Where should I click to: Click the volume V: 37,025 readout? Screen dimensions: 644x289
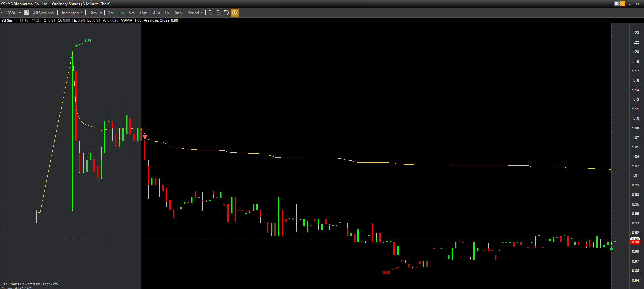[111, 20]
